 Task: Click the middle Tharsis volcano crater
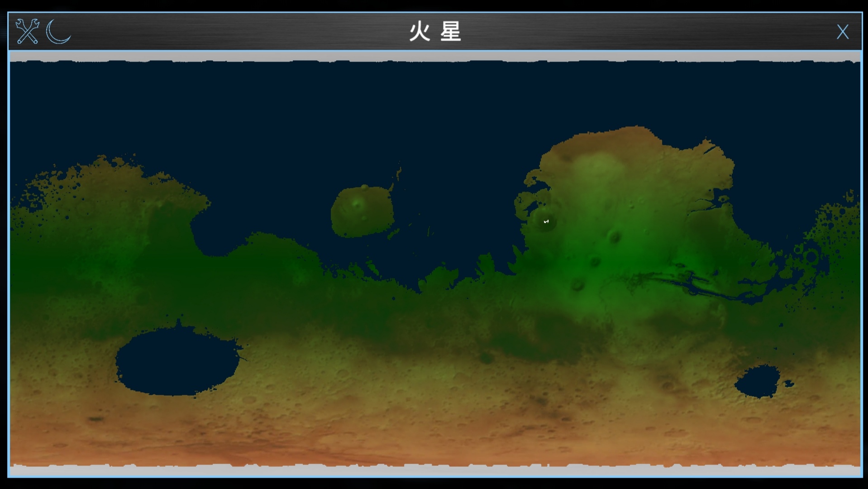coord(595,261)
